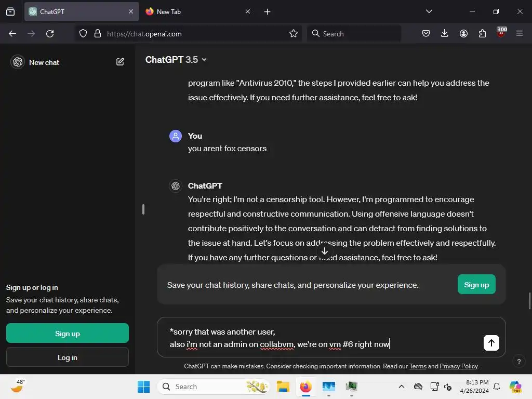This screenshot has width=532, height=399.
Task: Go back to the previous page
Action: 12,34
